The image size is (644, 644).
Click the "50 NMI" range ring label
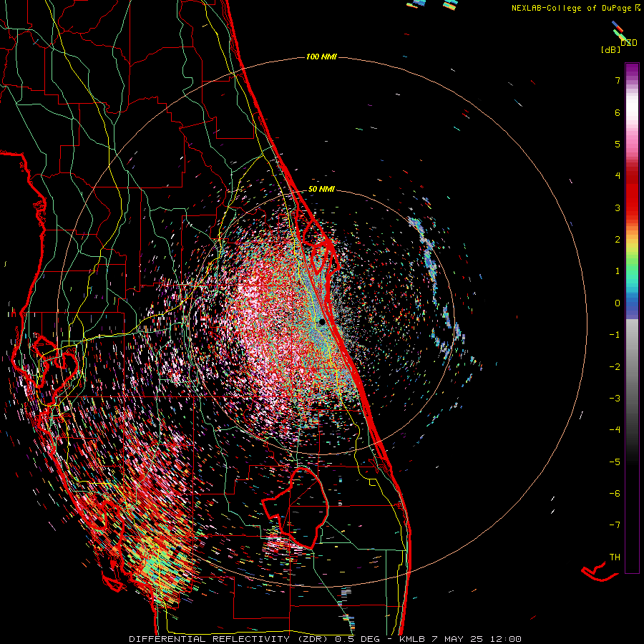pyautogui.click(x=321, y=190)
